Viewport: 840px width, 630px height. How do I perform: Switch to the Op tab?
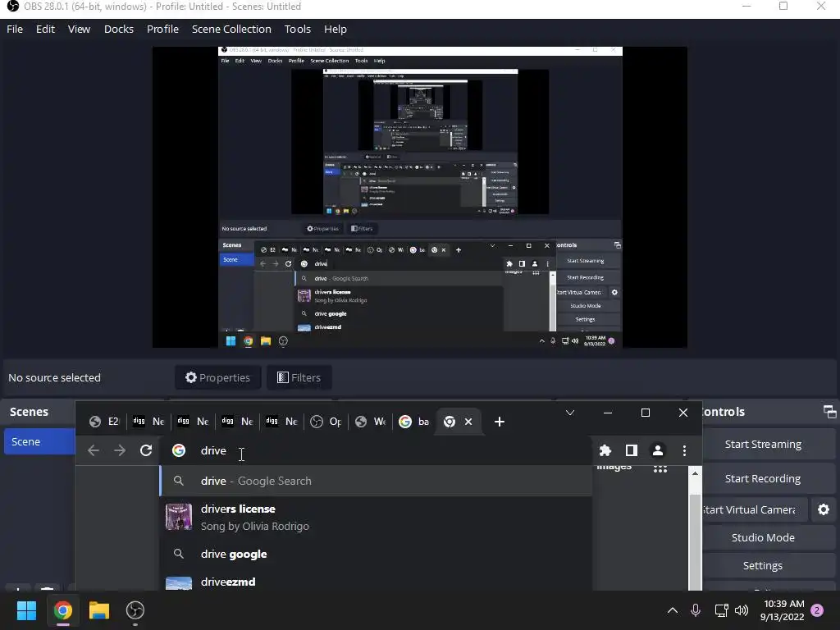click(326, 422)
